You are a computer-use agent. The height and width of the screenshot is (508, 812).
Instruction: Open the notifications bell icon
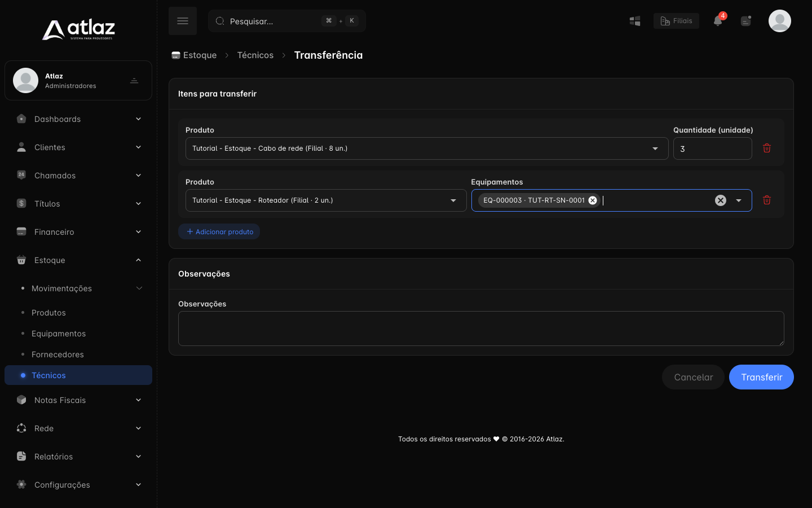pos(718,21)
